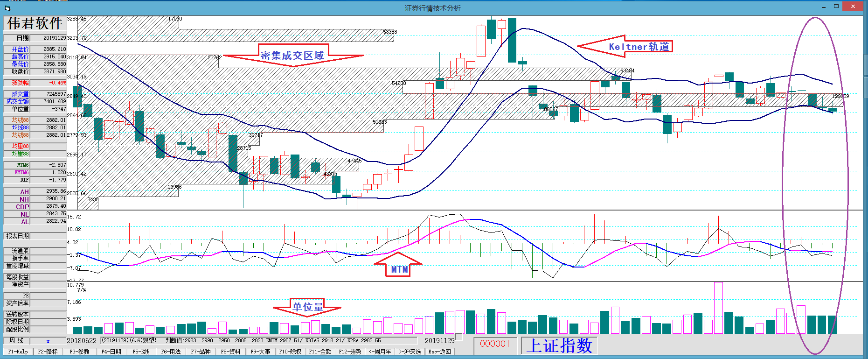
Task: Click the 配股比例 label
Action: (x=17, y=329)
